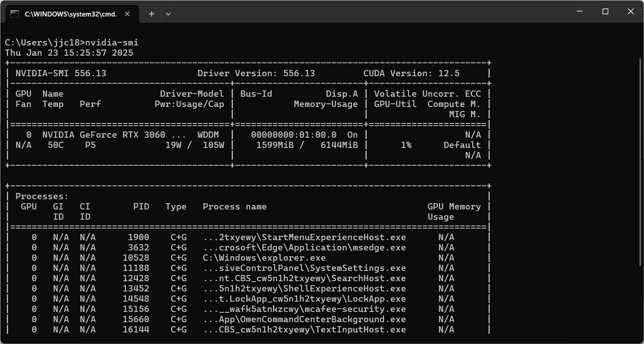Open a new terminal tab

[151, 14]
